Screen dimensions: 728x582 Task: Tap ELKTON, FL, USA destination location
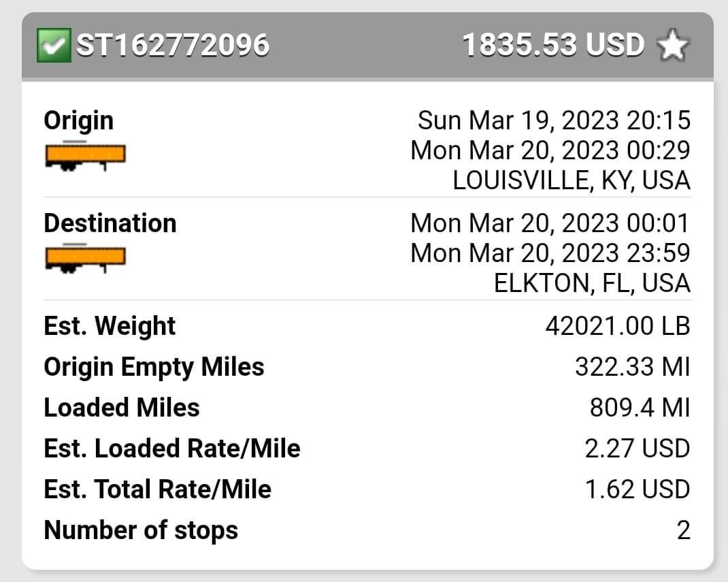tap(592, 283)
